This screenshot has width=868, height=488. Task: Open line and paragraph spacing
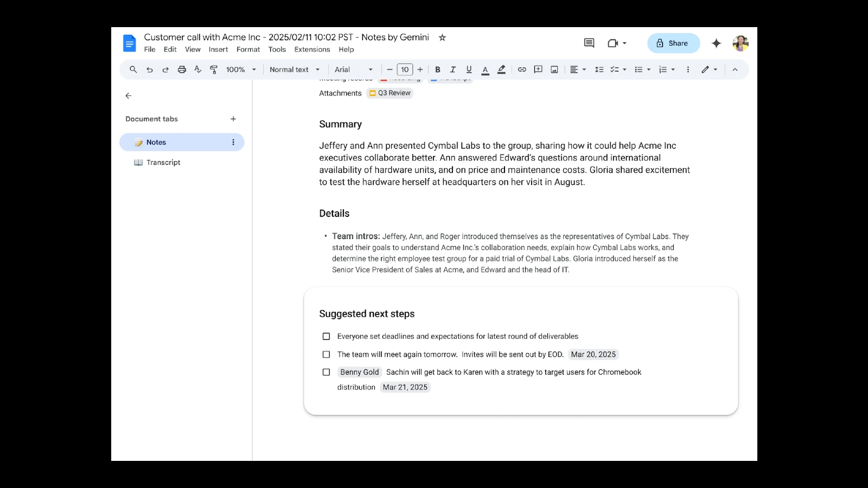click(x=599, y=69)
